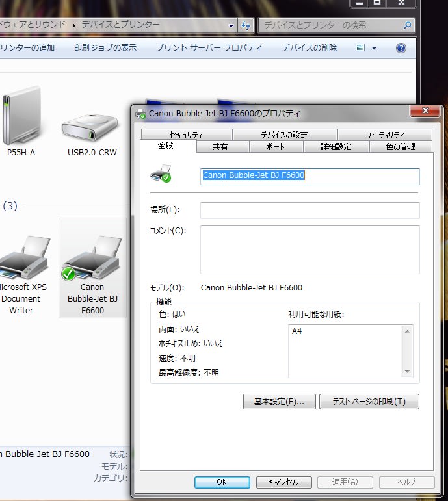Select Canon Bubble-Jet BJ F6600 printer icon in Devices window
The image size is (448, 501).
(x=92, y=258)
